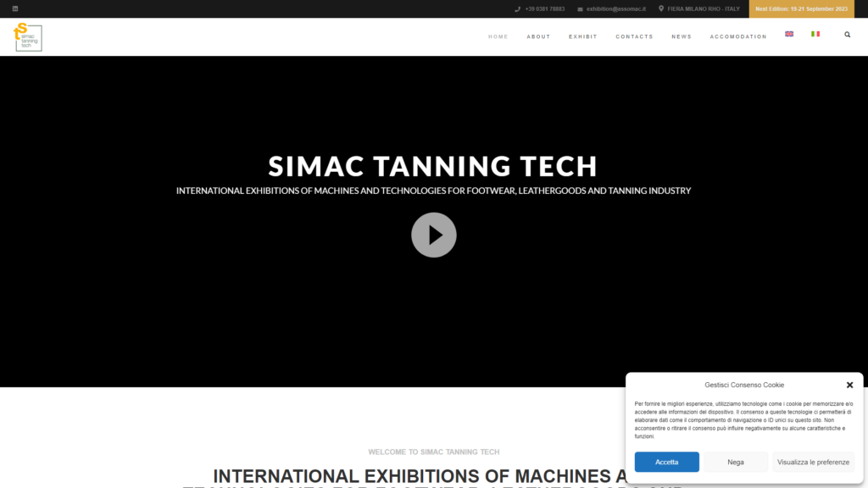The width and height of the screenshot is (868, 488).
Task: Open the LinkedIn icon in top bar
Action: point(15,8)
